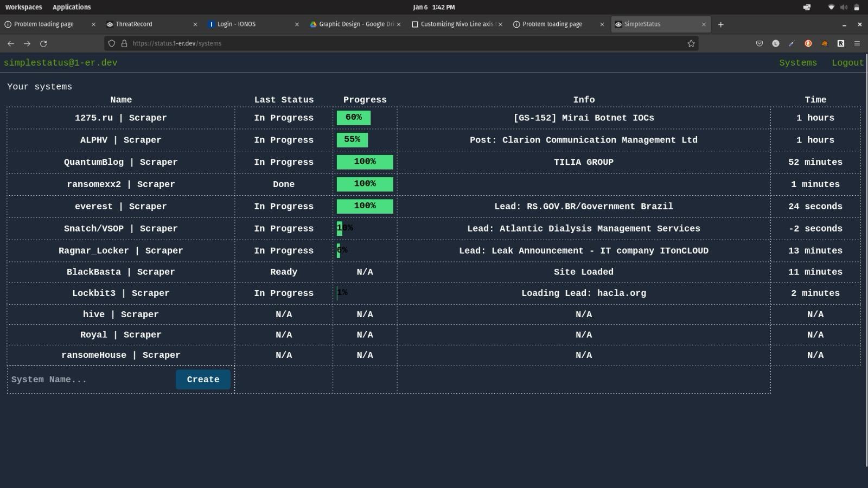
Task: Click the padlock site security icon
Action: pyautogui.click(x=124, y=43)
